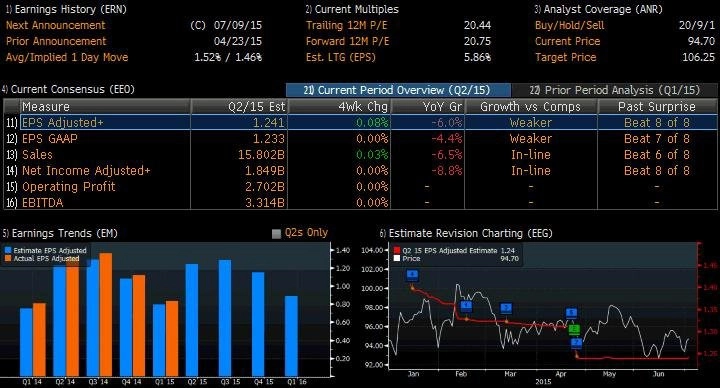Open Earnings Trends (EM) panel link
The image size is (720, 388).
pos(60,233)
